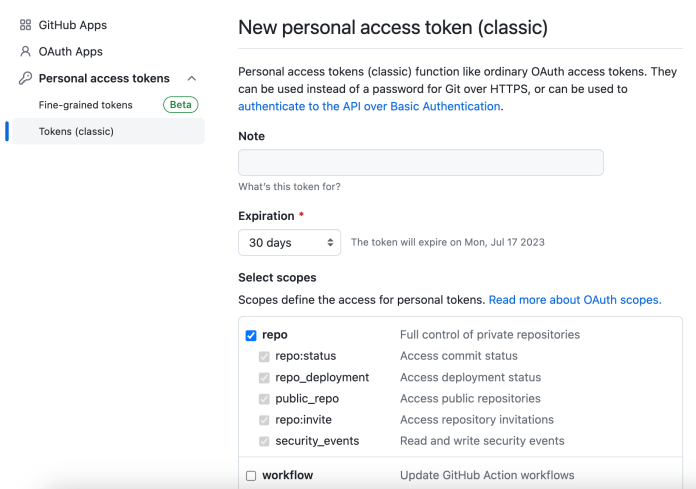Focus the Note text input field
Viewport: 696px width, 489px height.
420,163
